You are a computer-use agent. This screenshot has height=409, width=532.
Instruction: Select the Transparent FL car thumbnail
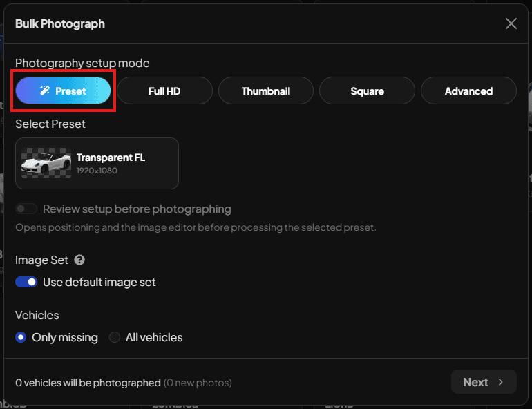click(x=46, y=163)
